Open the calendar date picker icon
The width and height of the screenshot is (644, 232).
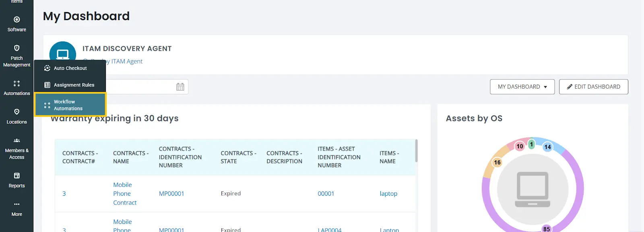180,87
